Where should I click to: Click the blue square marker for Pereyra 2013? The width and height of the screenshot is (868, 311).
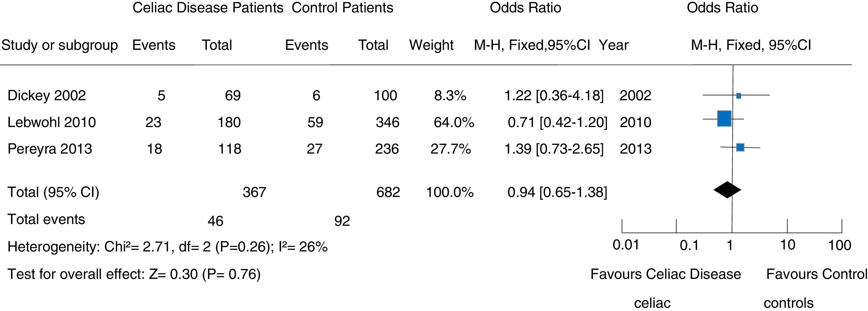tap(740, 147)
